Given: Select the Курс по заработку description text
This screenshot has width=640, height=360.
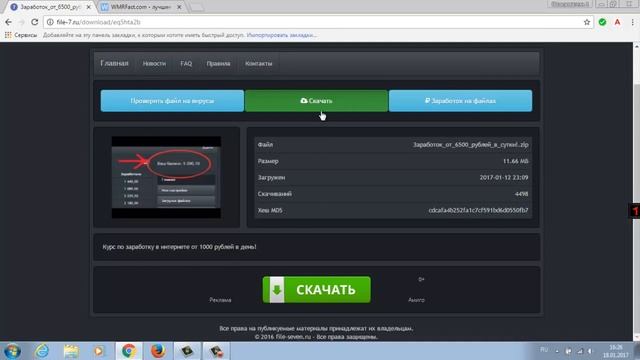Looking at the screenshot, I should pyautogui.click(x=179, y=247).
